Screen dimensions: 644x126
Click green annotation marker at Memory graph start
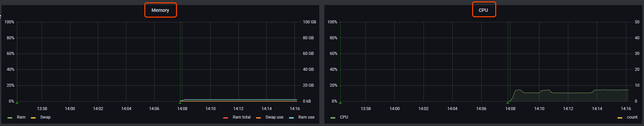click(17, 102)
